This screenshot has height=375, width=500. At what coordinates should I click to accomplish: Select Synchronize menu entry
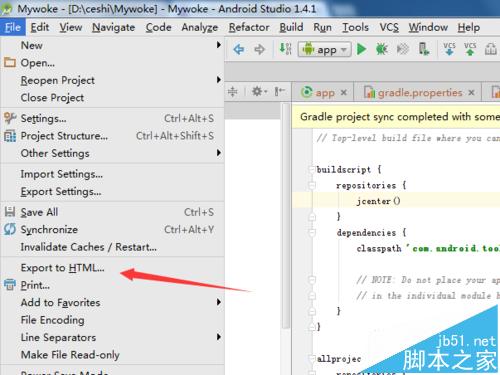coord(112,229)
